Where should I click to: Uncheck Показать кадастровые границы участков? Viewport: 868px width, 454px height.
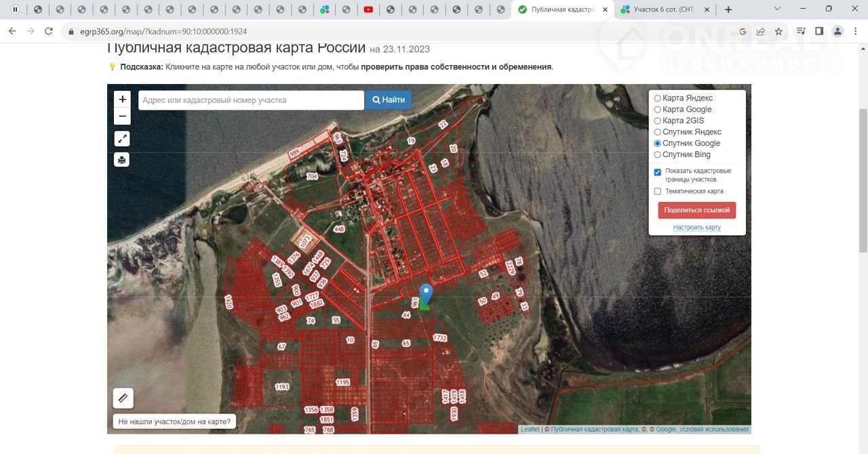pyautogui.click(x=657, y=172)
